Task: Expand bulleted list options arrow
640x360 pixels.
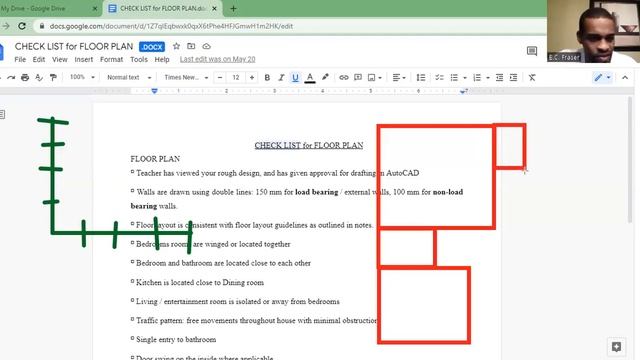Action: pos(465,78)
